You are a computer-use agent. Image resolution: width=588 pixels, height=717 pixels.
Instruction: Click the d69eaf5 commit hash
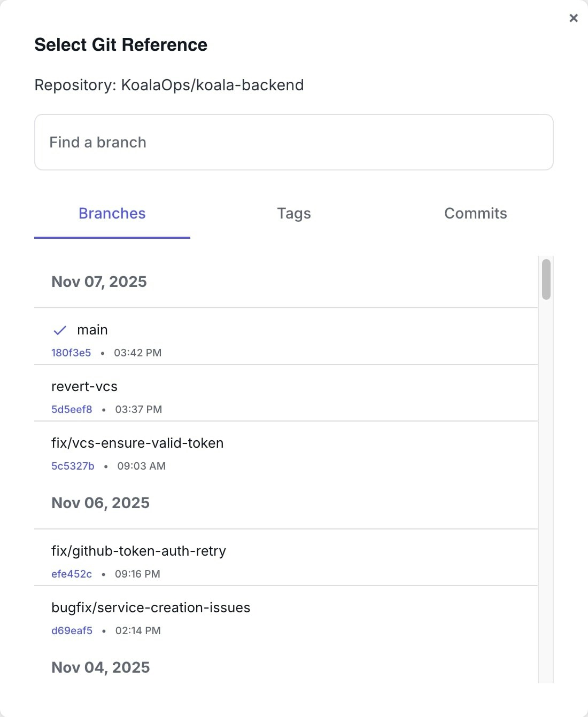click(x=72, y=630)
